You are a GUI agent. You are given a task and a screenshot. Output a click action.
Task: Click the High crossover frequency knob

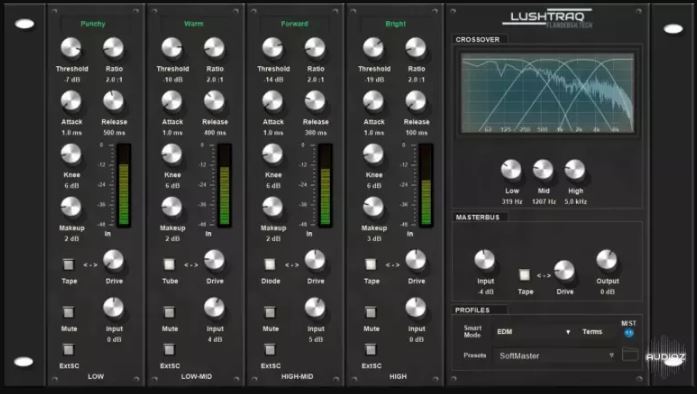click(575, 170)
